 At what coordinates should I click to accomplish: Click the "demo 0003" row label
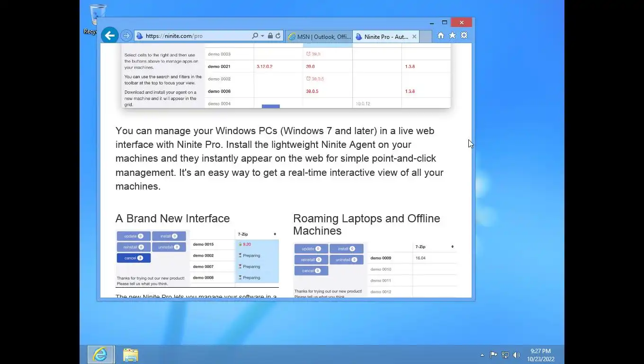(x=219, y=54)
